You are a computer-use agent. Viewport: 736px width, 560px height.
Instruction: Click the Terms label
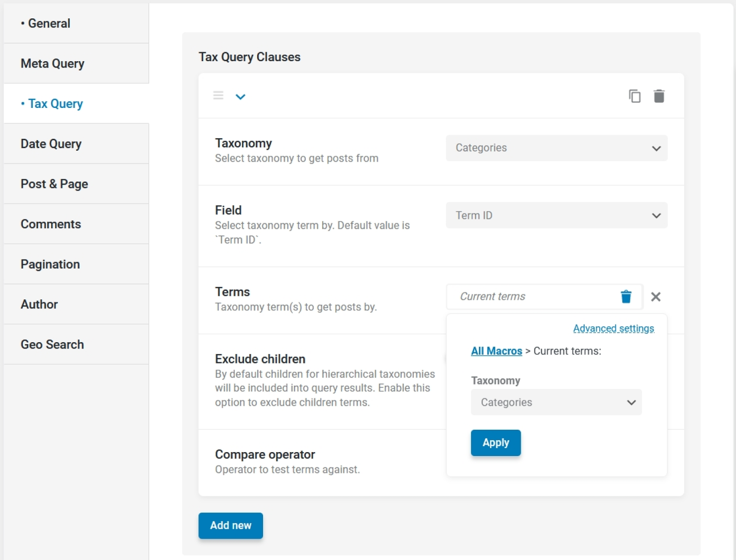(x=232, y=292)
